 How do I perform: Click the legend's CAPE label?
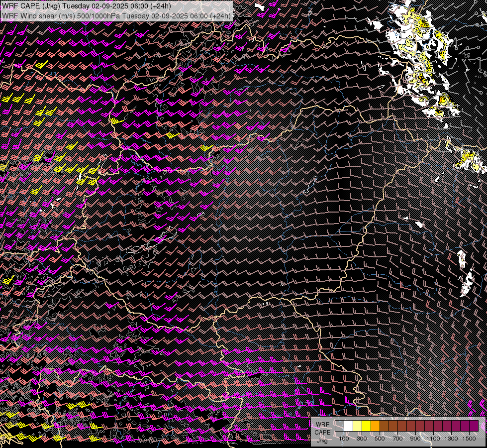click(x=322, y=433)
